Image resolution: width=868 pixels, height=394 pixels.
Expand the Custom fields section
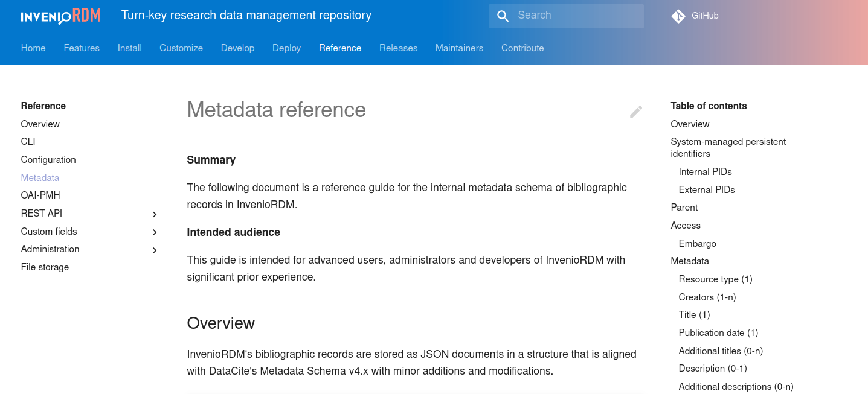click(155, 232)
